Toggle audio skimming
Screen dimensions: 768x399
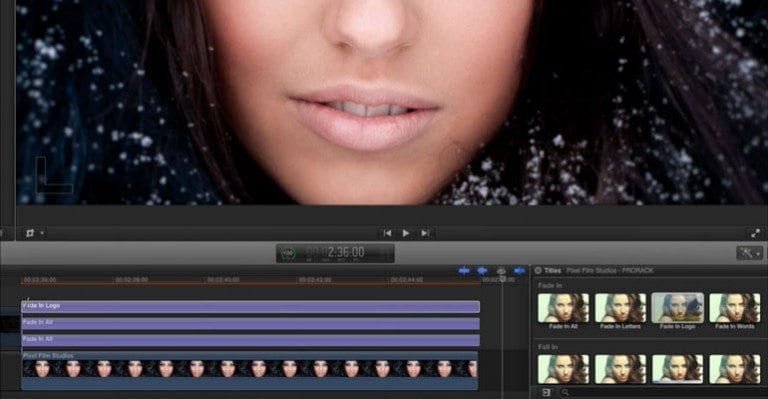click(x=482, y=271)
